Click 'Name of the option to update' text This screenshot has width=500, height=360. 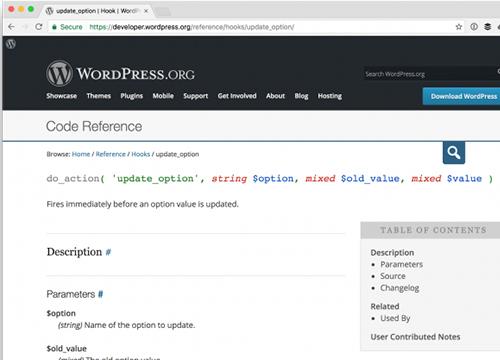139,325
